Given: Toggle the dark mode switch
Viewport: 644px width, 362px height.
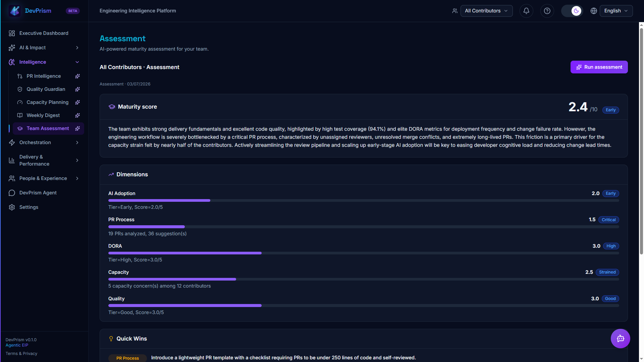Looking at the screenshot, I should tap(572, 11).
